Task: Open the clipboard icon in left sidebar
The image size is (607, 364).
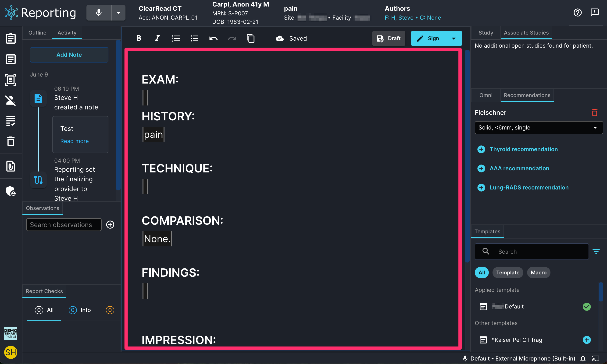Action: (11, 38)
